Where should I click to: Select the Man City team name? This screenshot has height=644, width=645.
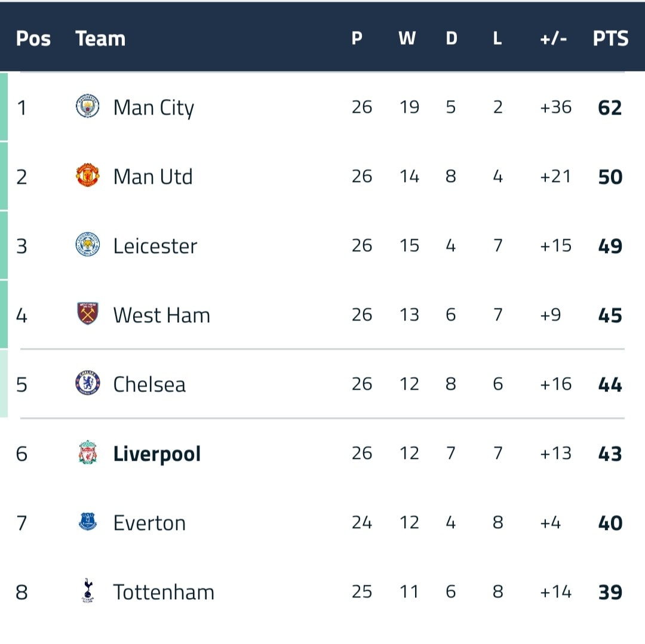153,108
